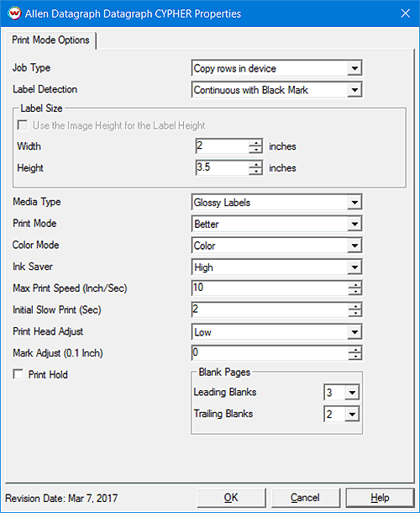Check Use the Image Height for Label Height

coord(23,125)
